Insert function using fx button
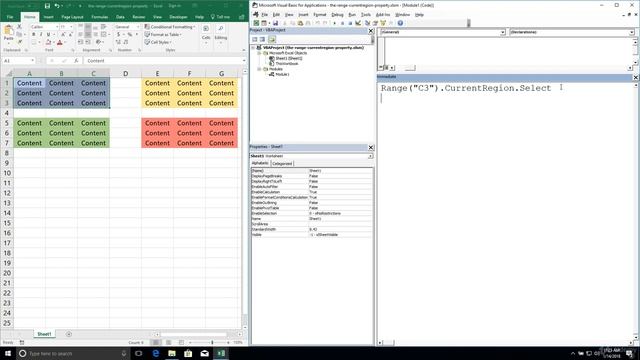Viewport: 640px width, 360px height. (x=76, y=60)
